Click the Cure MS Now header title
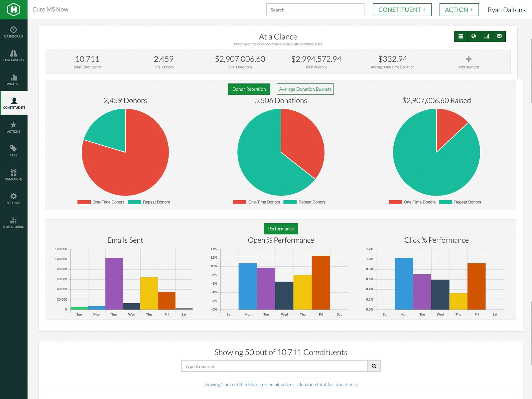 50,9
